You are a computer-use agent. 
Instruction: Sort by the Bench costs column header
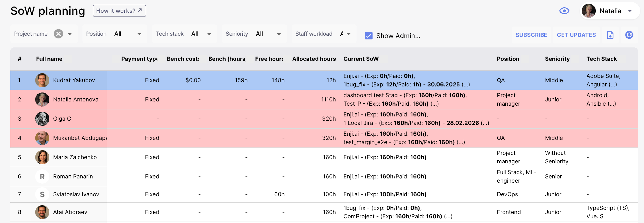pyautogui.click(x=183, y=59)
